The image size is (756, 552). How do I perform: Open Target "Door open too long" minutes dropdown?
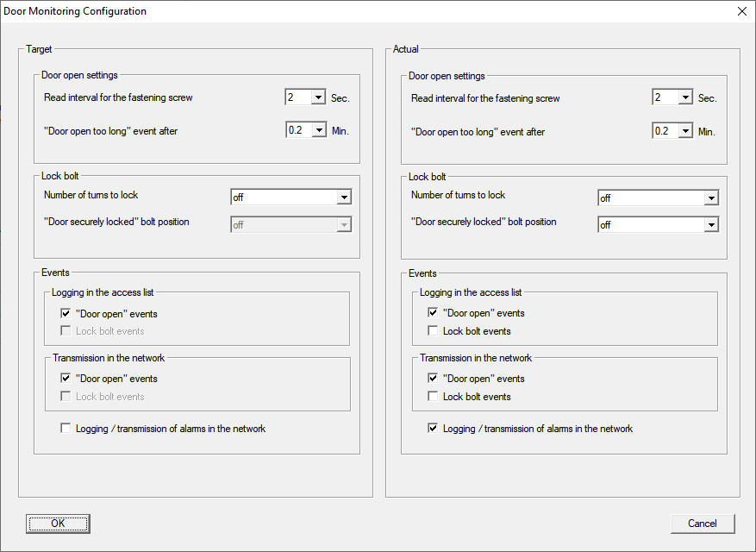(318, 131)
